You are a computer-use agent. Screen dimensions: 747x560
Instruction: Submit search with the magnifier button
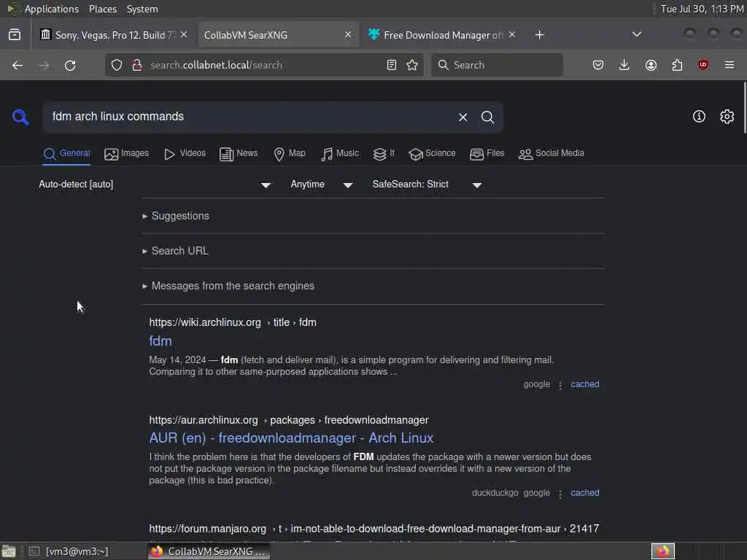coord(487,117)
